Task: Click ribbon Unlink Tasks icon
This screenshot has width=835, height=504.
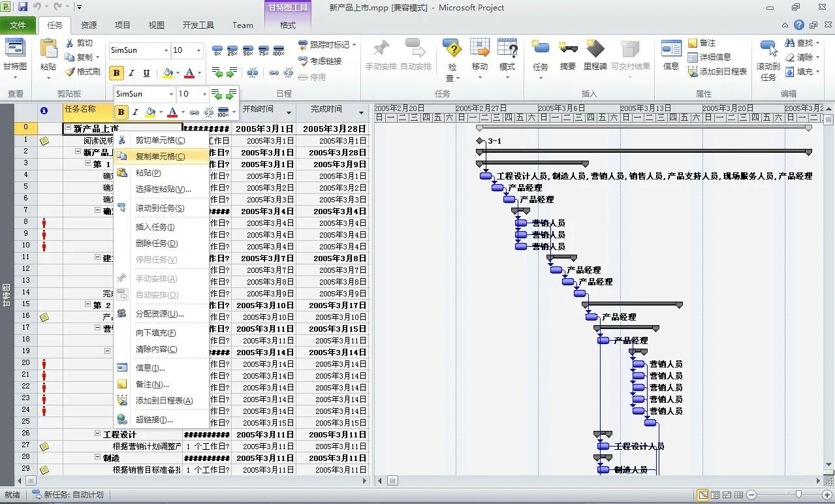Action: pyautogui.click(x=288, y=72)
